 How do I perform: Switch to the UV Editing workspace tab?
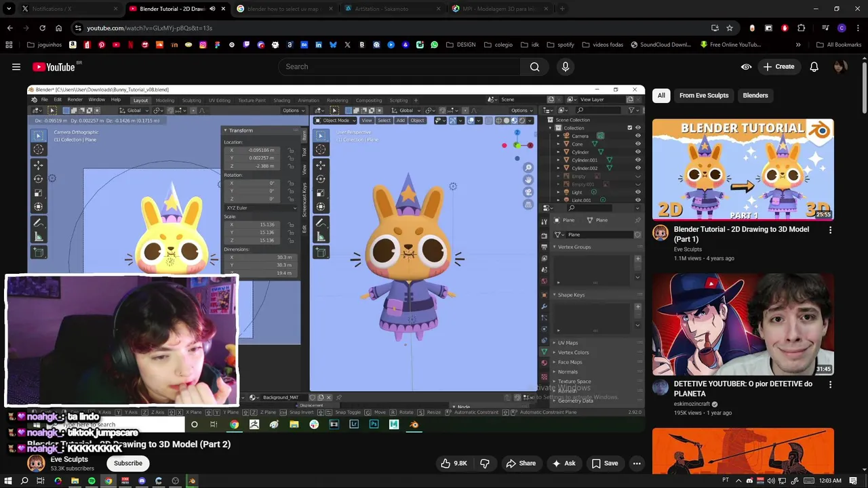tap(219, 100)
